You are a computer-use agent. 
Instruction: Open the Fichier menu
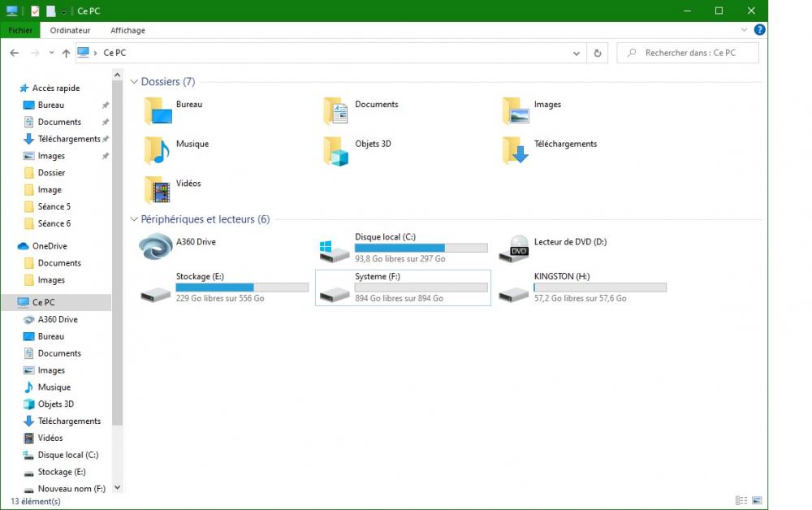(x=20, y=31)
